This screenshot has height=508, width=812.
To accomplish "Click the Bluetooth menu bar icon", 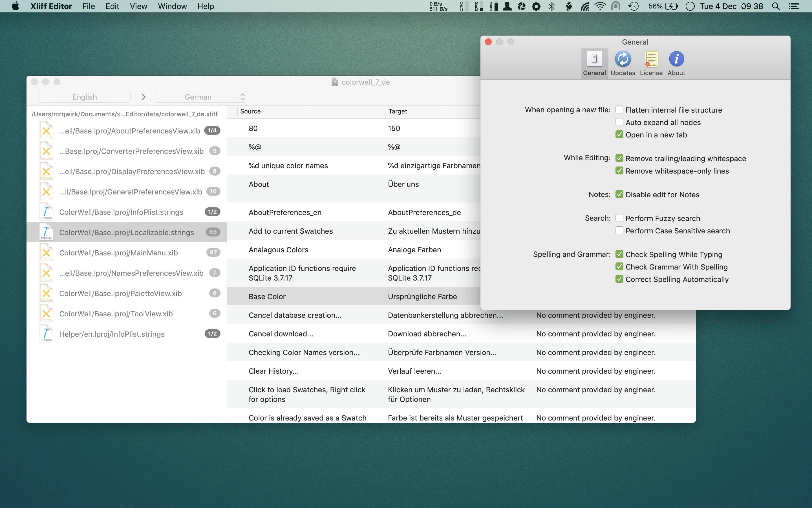I will (x=551, y=6).
